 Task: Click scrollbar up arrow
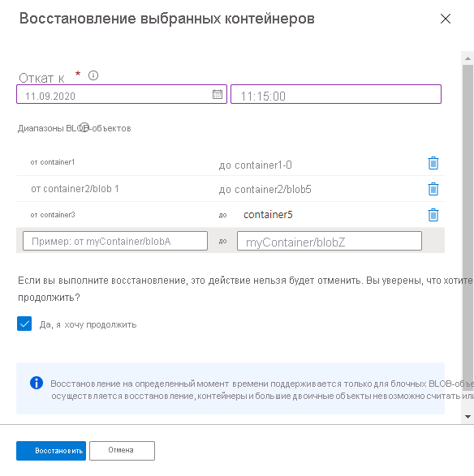468,58
